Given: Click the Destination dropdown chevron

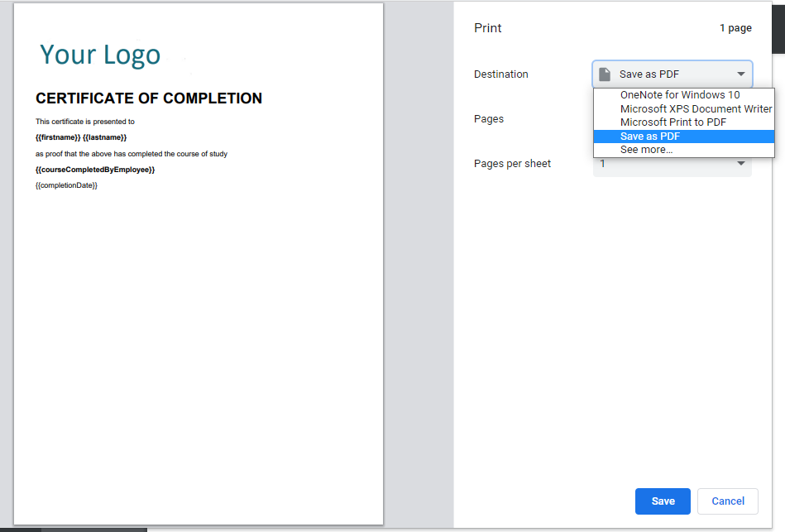Looking at the screenshot, I should 742,74.
